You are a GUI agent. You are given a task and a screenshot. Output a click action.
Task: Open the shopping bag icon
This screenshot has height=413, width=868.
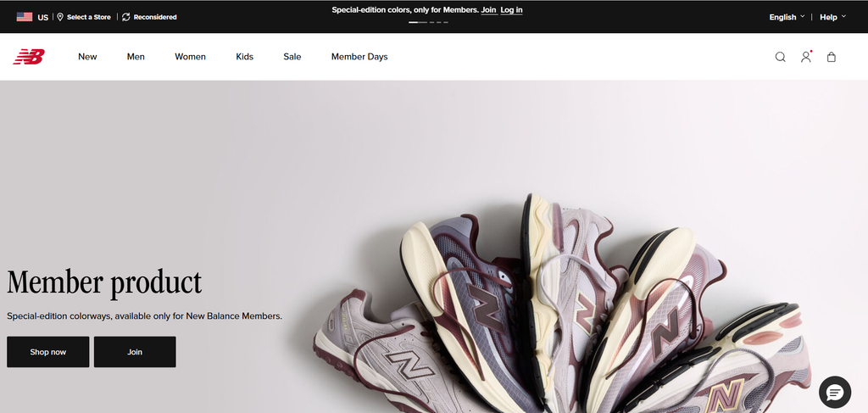[x=831, y=57]
